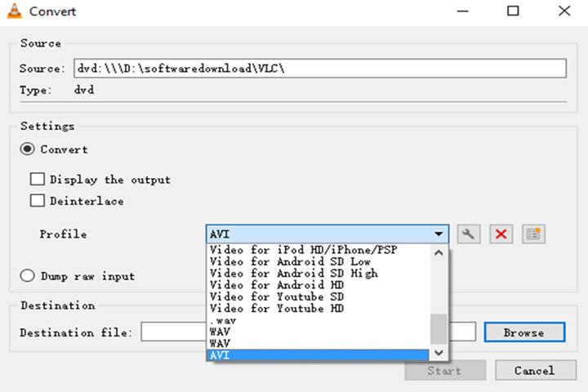Click the profile list scrollbar thumb
Image resolution: width=588 pixels, height=392 pixels.
click(x=439, y=328)
